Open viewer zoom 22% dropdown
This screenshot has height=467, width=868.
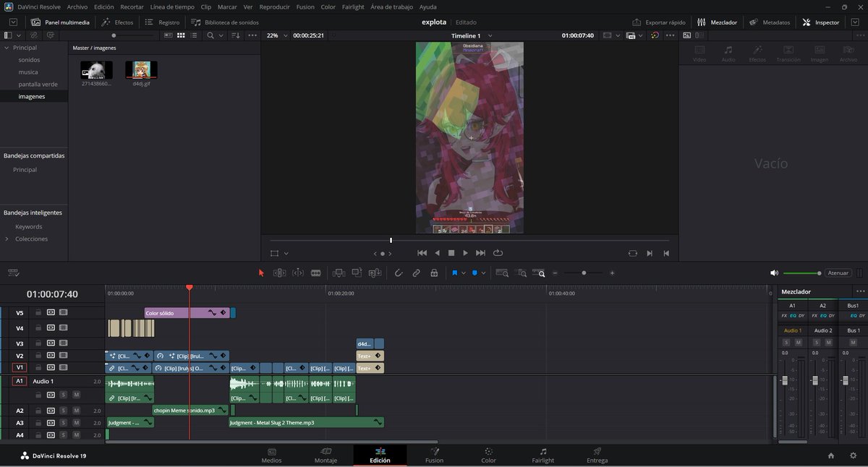pyautogui.click(x=276, y=35)
